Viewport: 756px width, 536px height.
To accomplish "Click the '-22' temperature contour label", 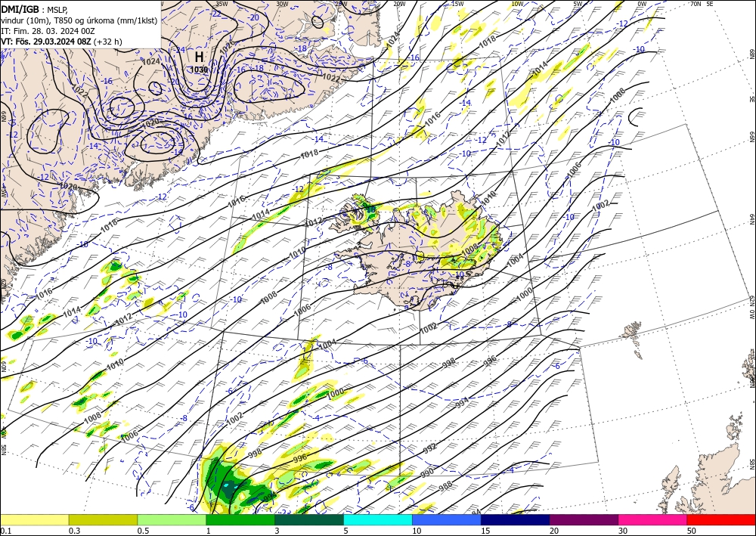I will click(215, 14).
